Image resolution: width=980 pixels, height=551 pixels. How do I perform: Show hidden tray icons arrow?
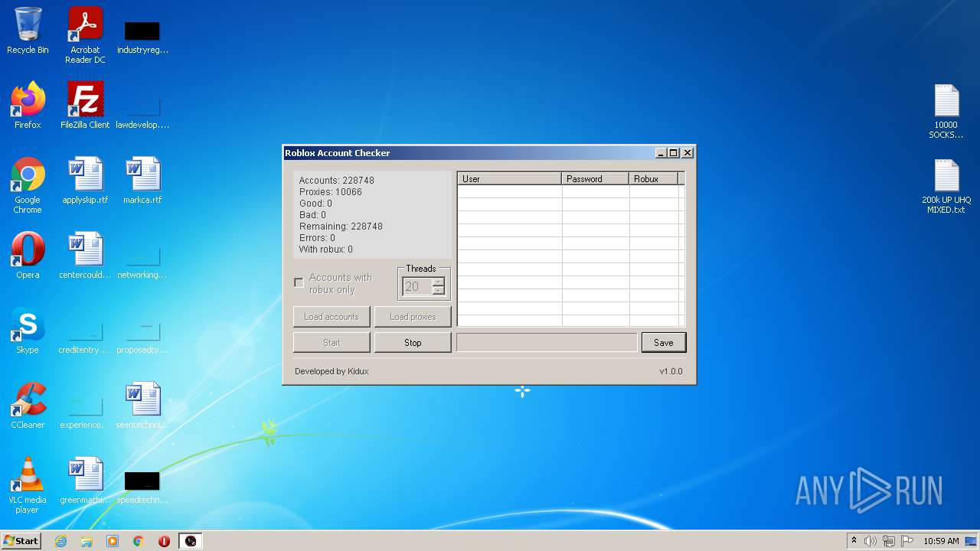tap(854, 541)
